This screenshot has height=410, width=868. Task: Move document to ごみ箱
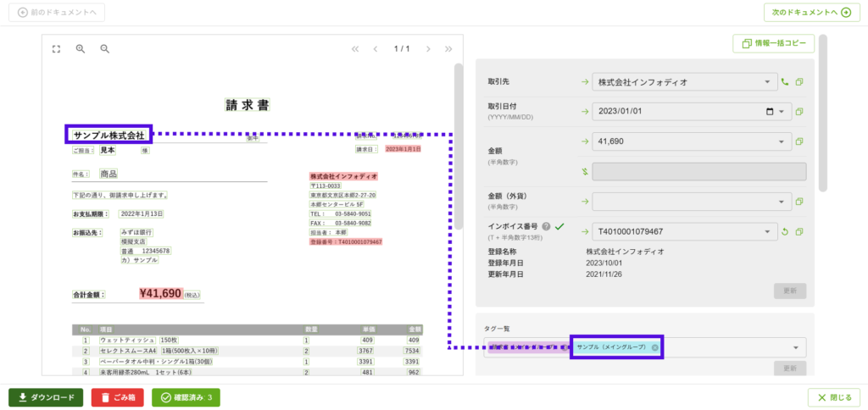click(x=118, y=397)
